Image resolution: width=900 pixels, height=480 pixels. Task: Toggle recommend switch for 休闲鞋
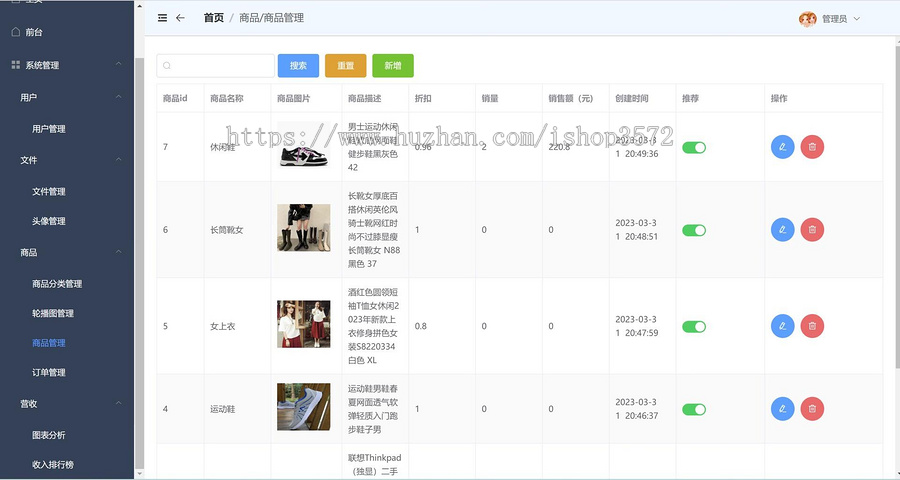point(694,148)
